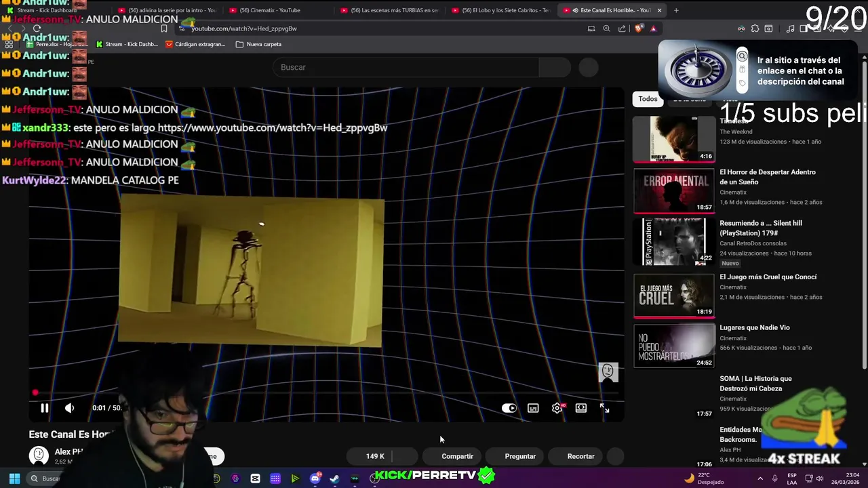Screen dimensions: 868x488
Task: Click the bookmark page icon
Action: 164,28
